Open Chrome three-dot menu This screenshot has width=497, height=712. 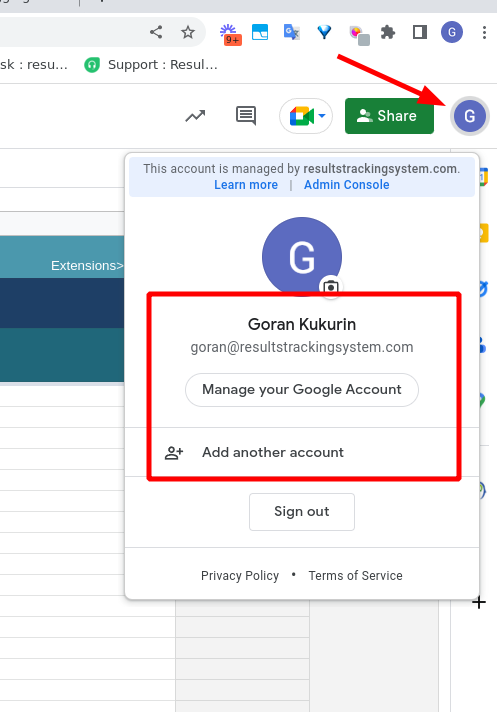(x=484, y=32)
